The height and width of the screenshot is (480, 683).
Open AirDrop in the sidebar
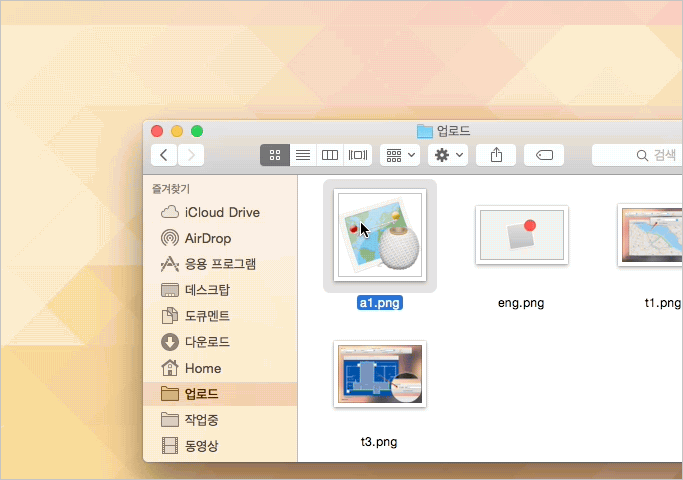220,238
